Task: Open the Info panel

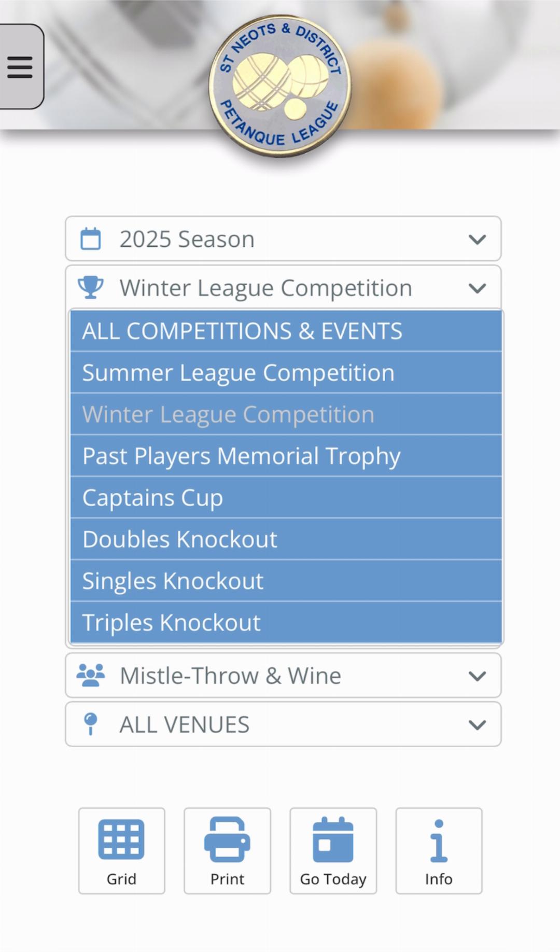Action: click(x=439, y=850)
